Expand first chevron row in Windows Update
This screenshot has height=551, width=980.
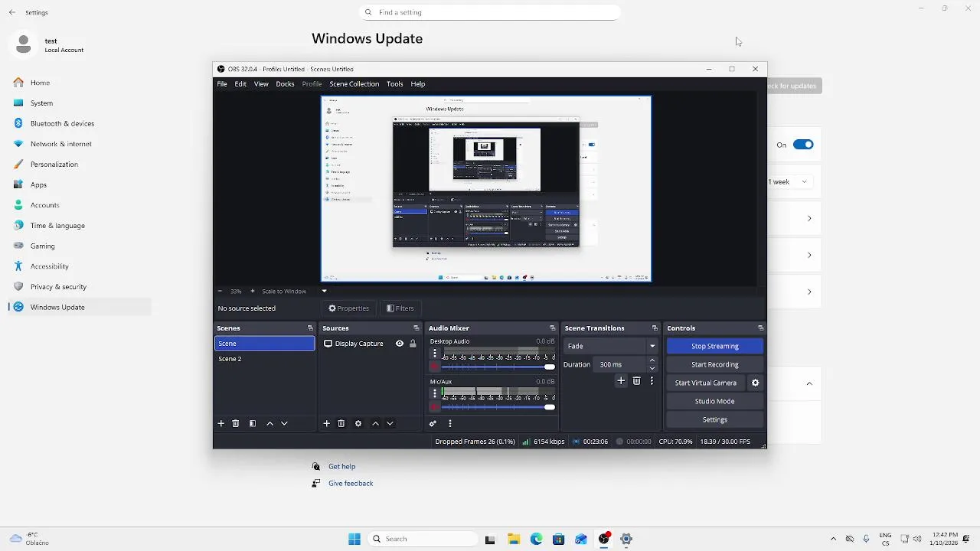pyautogui.click(x=809, y=219)
